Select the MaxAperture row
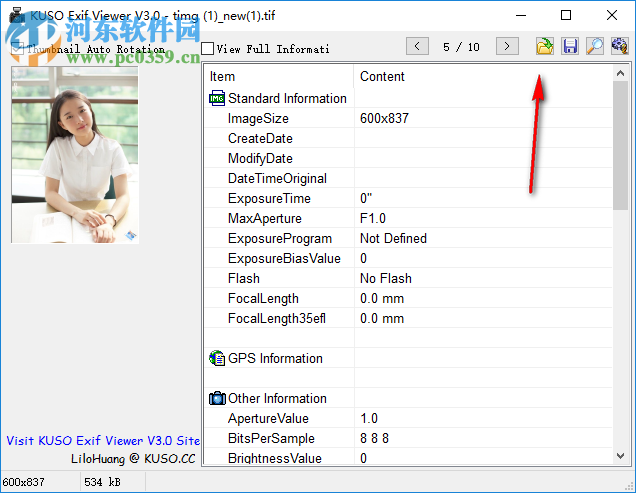Viewport: 636px width, 493px height. coord(409,218)
